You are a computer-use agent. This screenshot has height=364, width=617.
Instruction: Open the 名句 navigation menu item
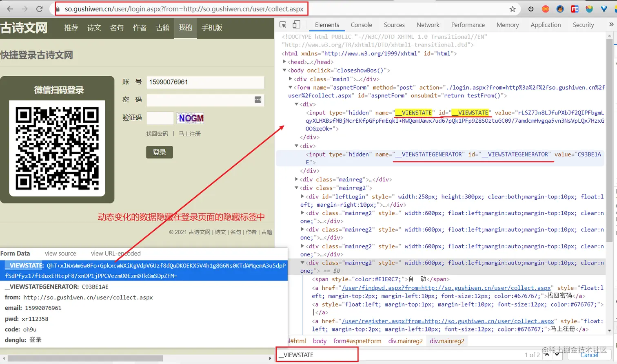click(x=117, y=28)
